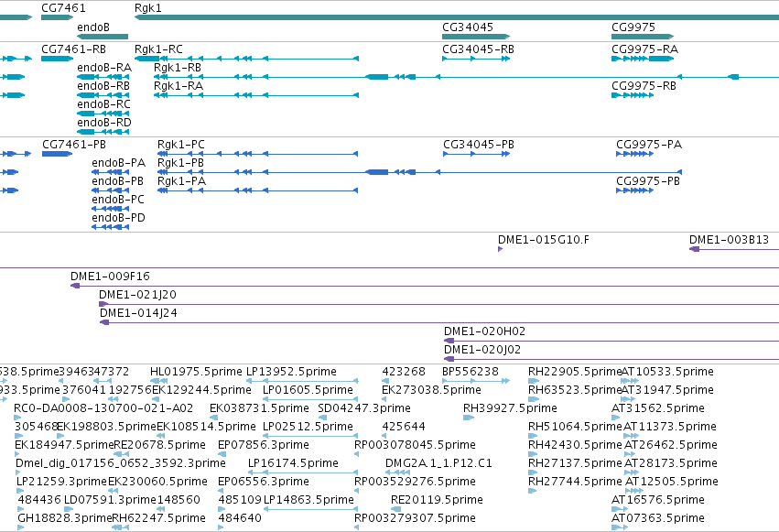
Task: Select protein endoB-PA
Action: coord(118,163)
